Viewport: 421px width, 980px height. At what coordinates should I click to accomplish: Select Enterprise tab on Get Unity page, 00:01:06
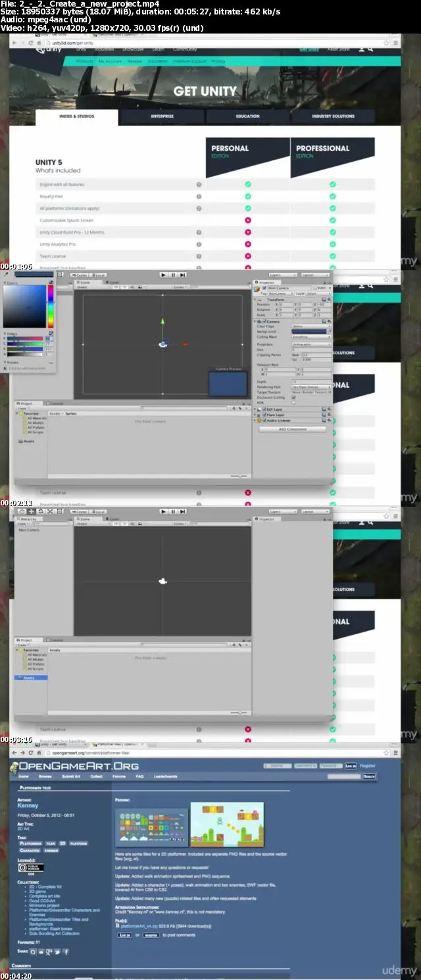(x=162, y=116)
